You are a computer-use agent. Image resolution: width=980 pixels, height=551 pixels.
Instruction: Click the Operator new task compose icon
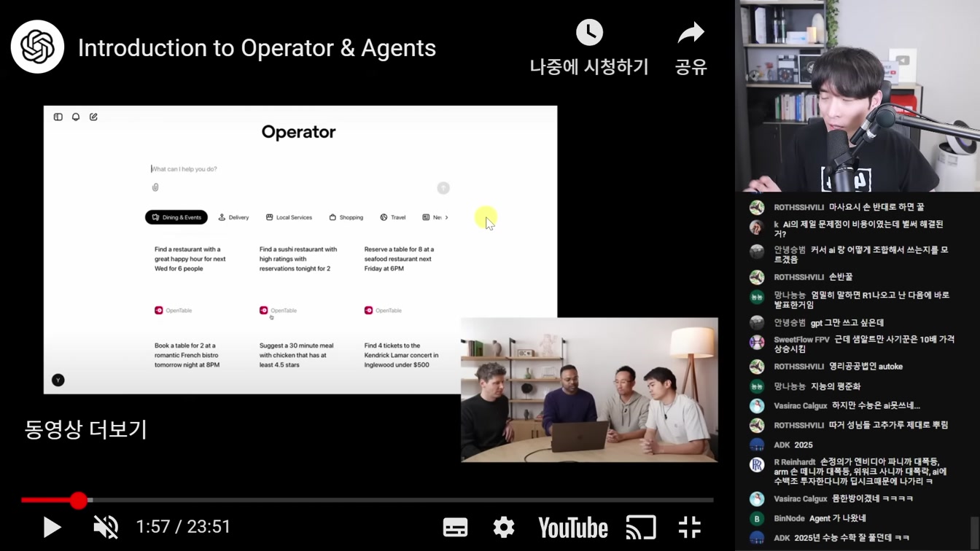click(x=93, y=117)
